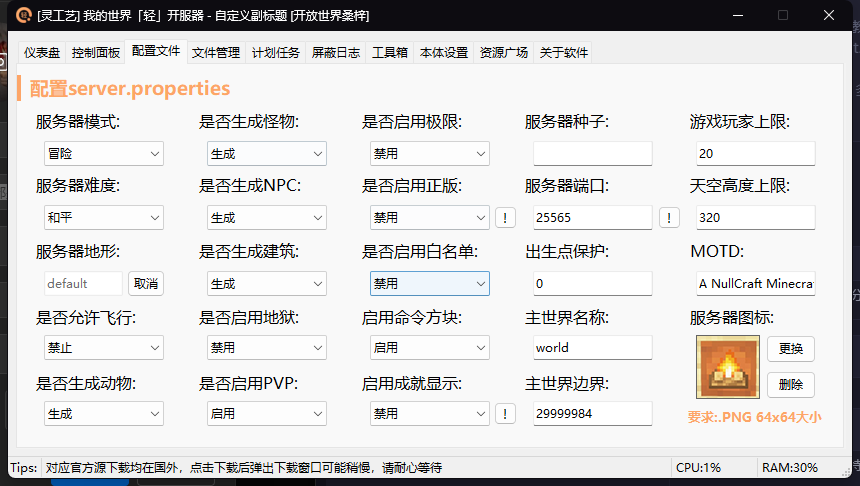The height and width of the screenshot is (486, 860).
Task: Go to the 资源广场 tab
Action: [x=503, y=53]
